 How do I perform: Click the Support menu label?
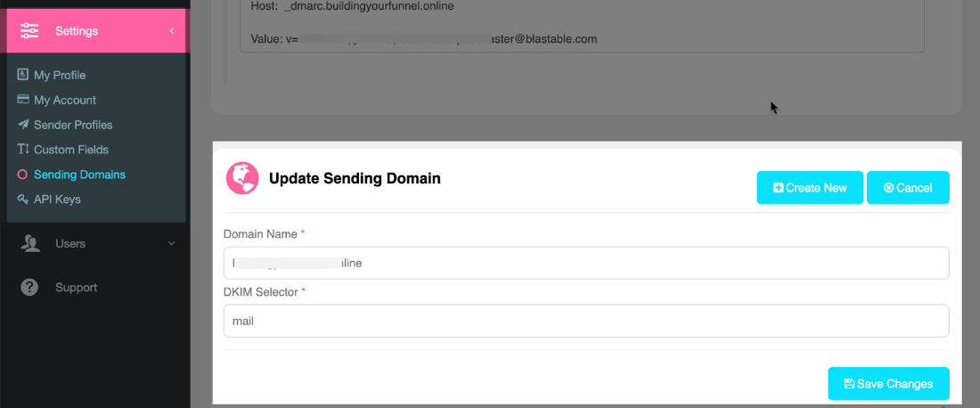76,288
